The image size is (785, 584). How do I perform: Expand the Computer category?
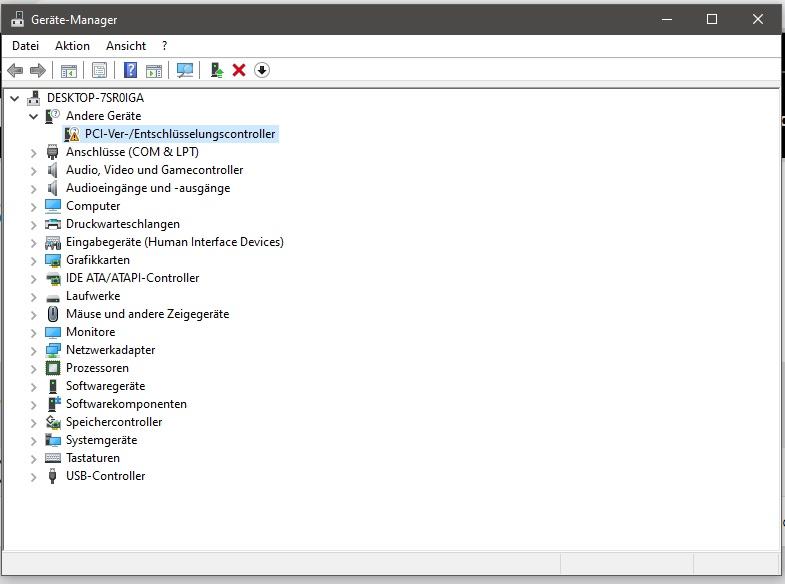tap(34, 207)
